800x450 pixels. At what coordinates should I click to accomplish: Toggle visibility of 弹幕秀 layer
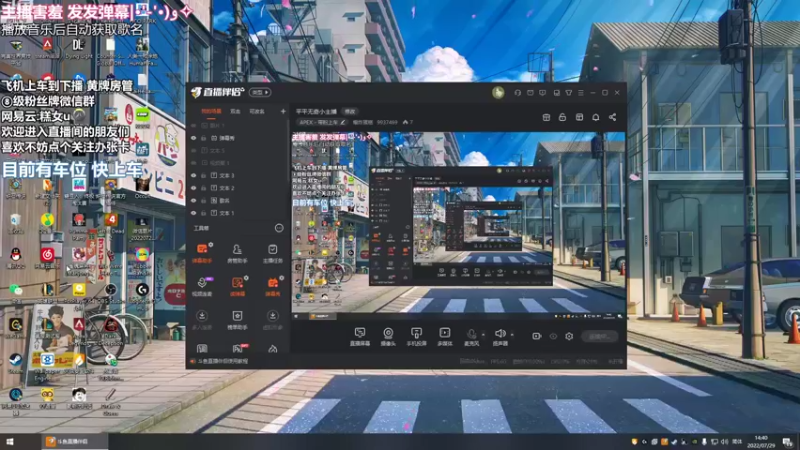(x=193, y=138)
